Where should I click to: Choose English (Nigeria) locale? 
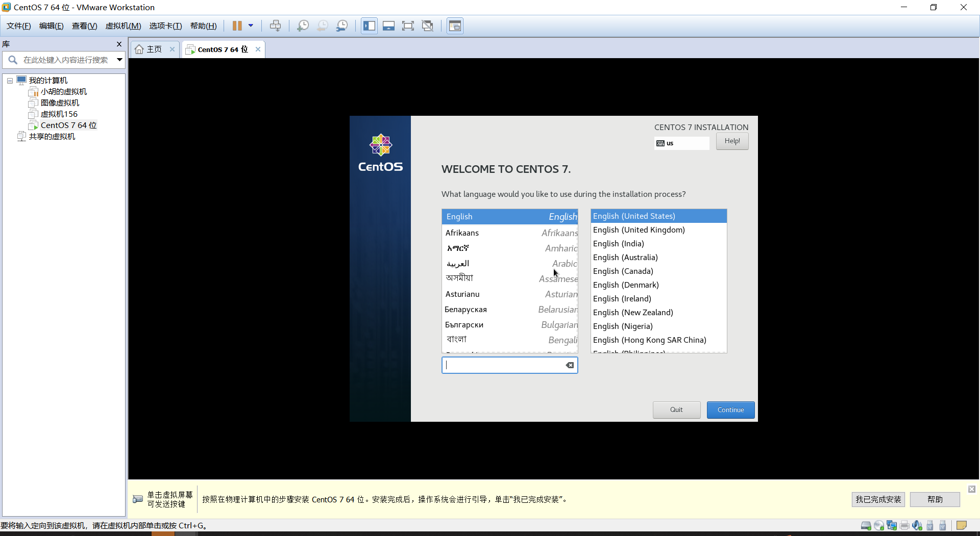[x=659, y=326]
